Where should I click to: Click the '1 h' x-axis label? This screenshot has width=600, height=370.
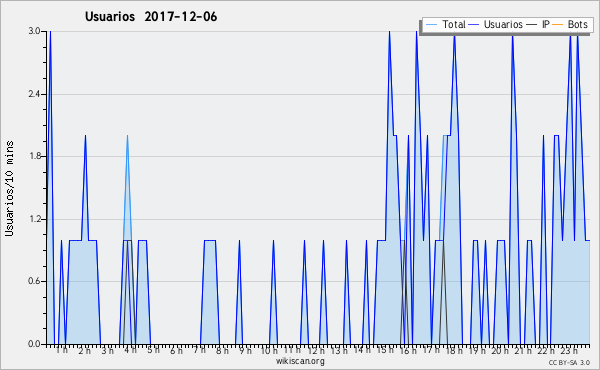pyautogui.click(x=62, y=350)
